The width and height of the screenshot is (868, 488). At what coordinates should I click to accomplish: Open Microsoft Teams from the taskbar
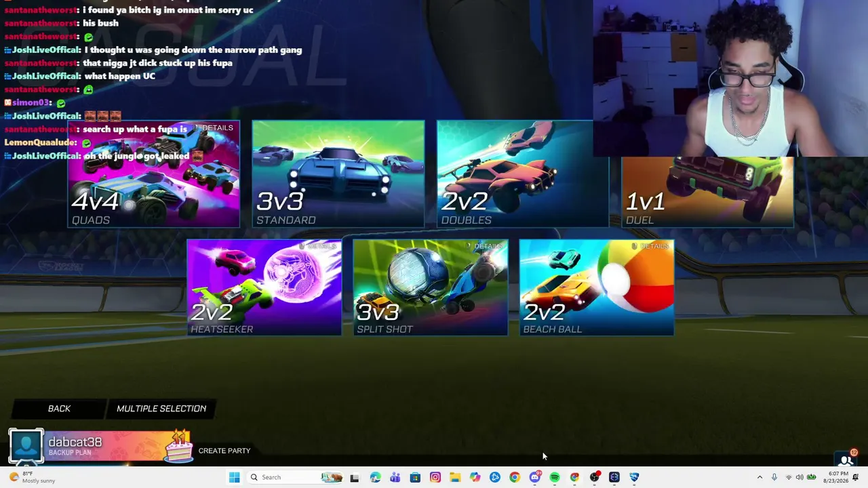point(395,477)
